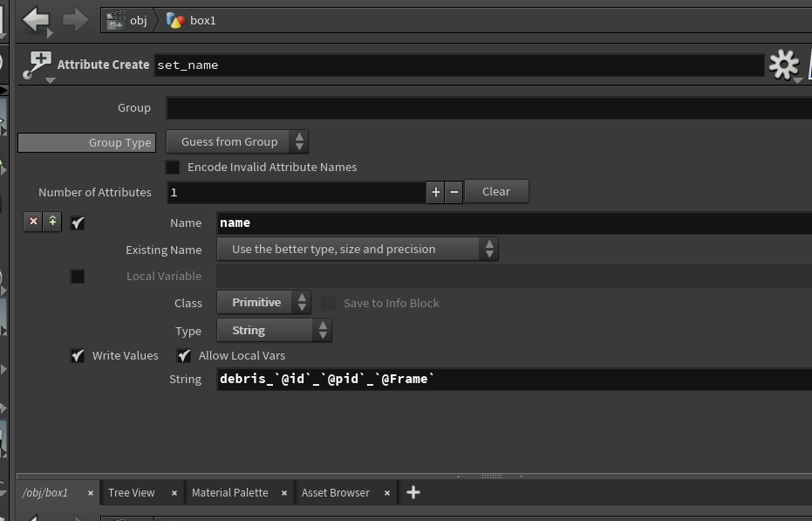Click the pane divider grip handle
The width and height of the screenshot is (812, 521).
(x=491, y=476)
